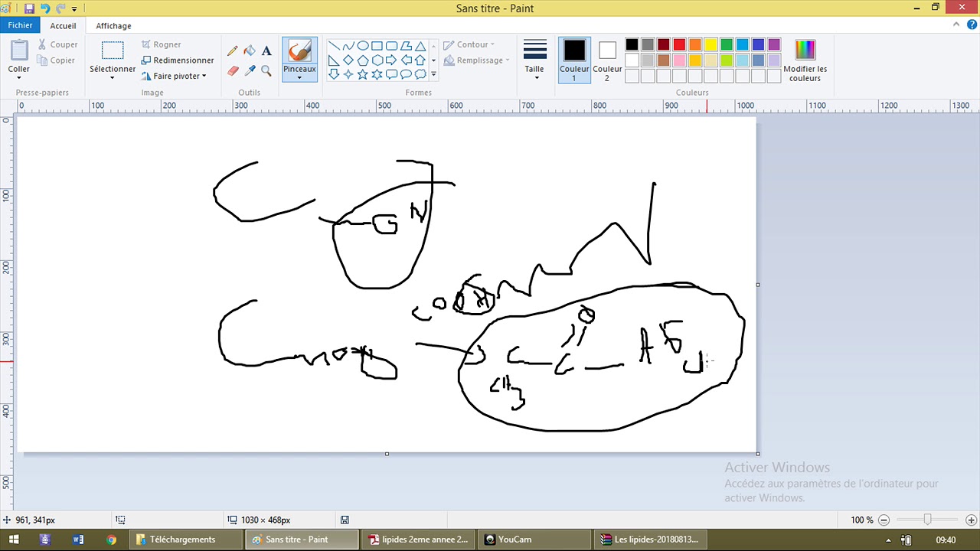This screenshot has width=980, height=551.
Task: Open Téléchargements in the taskbar
Action: click(185, 540)
